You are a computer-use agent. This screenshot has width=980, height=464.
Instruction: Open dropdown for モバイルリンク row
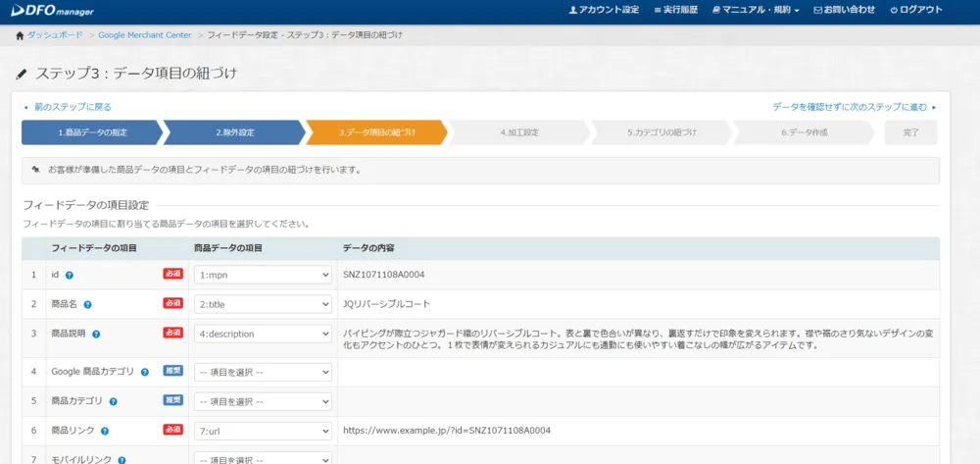click(x=263, y=460)
